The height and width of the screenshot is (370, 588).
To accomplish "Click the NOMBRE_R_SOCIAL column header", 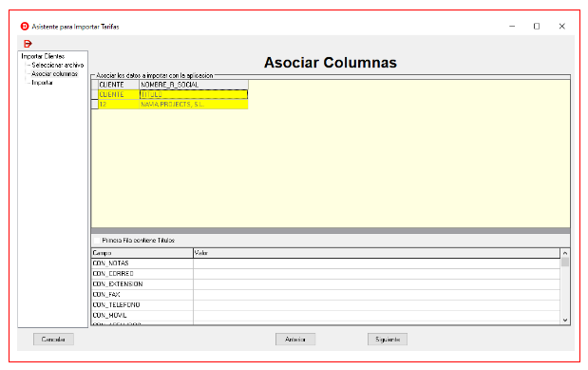I will point(194,85).
